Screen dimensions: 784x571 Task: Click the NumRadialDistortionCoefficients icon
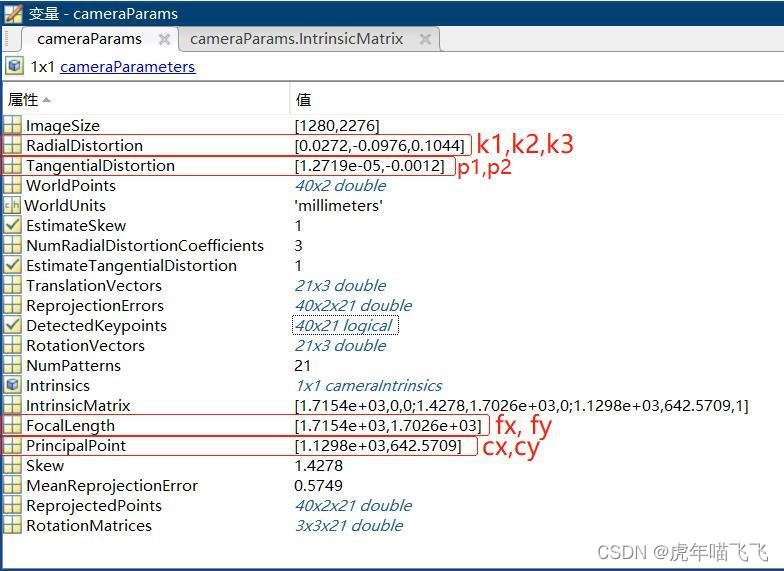tap(12, 245)
